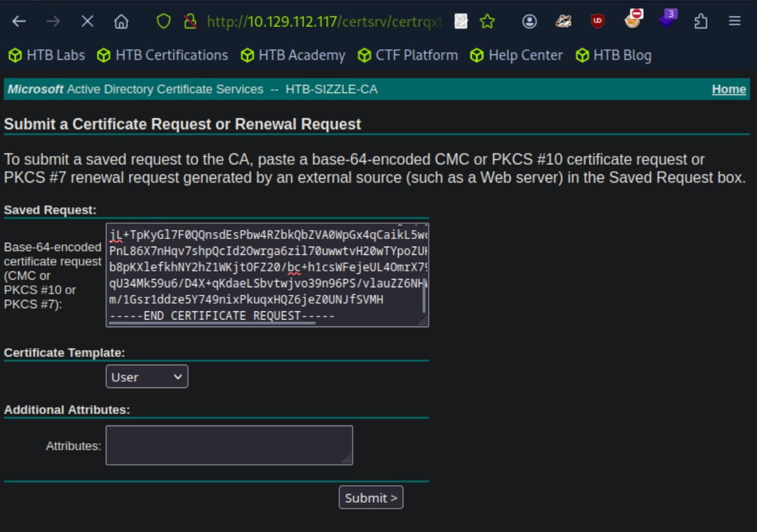Expand the Certificate Template dropdown
This screenshot has height=532, width=757.
pos(147,377)
